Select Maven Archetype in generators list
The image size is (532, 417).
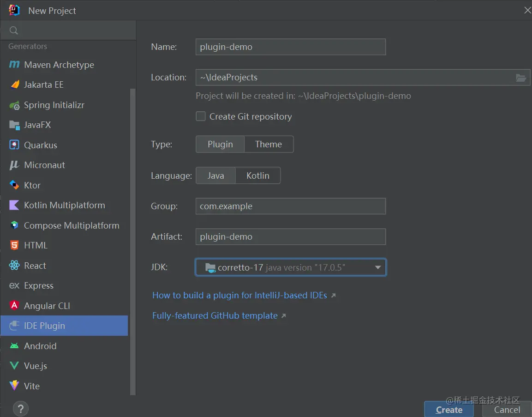pyautogui.click(x=64, y=65)
